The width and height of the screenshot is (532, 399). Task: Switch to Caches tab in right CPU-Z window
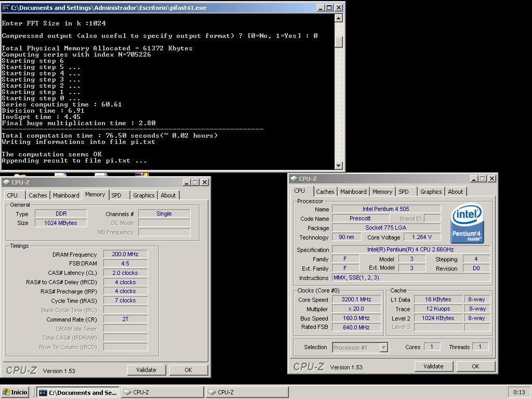pyautogui.click(x=325, y=192)
